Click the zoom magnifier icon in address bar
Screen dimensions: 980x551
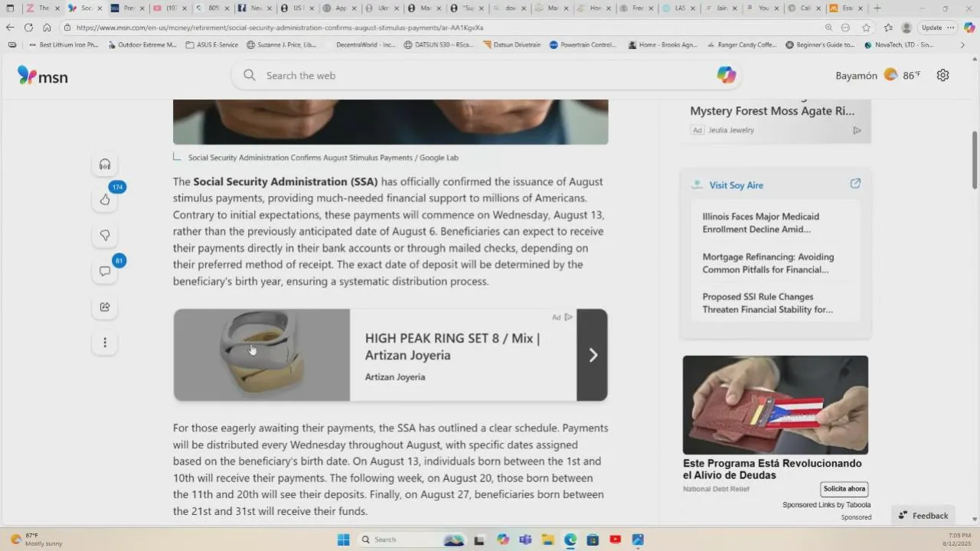pyautogui.click(x=828, y=28)
